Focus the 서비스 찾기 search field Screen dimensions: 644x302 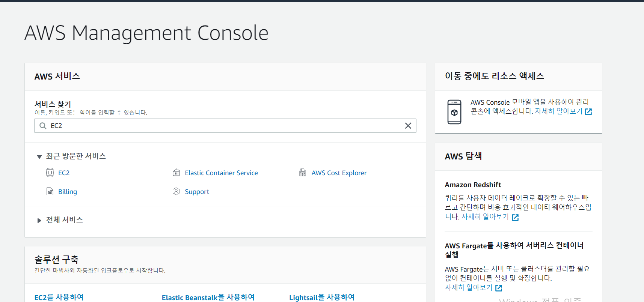click(225, 126)
